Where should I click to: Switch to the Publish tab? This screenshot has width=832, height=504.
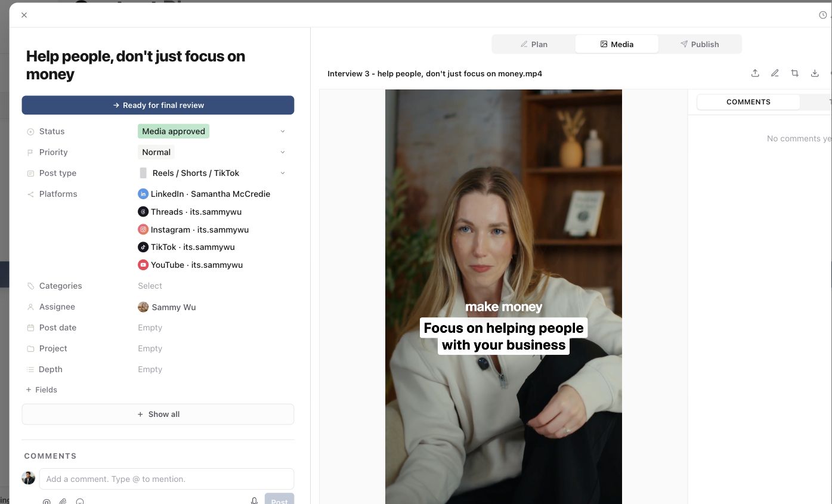pyautogui.click(x=700, y=44)
